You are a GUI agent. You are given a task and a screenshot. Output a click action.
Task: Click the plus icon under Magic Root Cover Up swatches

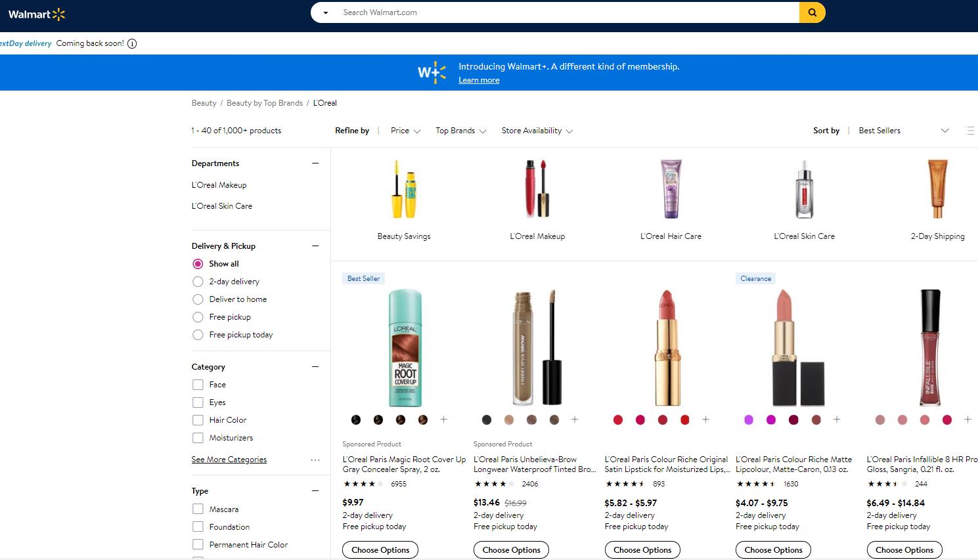tap(443, 420)
